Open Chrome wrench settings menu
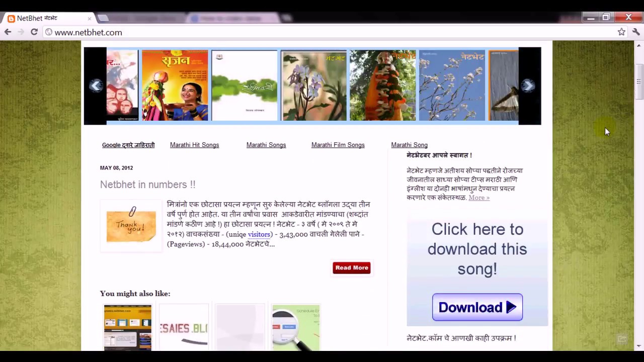 (636, 32)
